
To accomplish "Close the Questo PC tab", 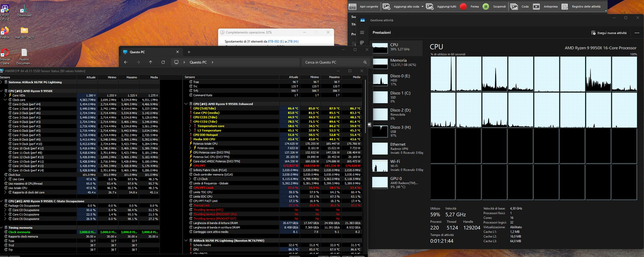I will (x=177, y=52).
